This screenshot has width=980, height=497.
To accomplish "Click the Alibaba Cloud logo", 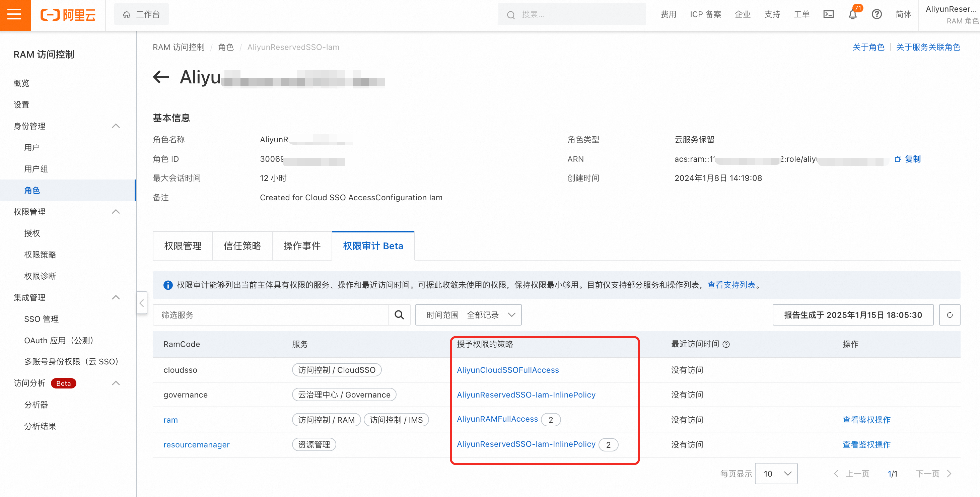I will [x=68, y=15].
